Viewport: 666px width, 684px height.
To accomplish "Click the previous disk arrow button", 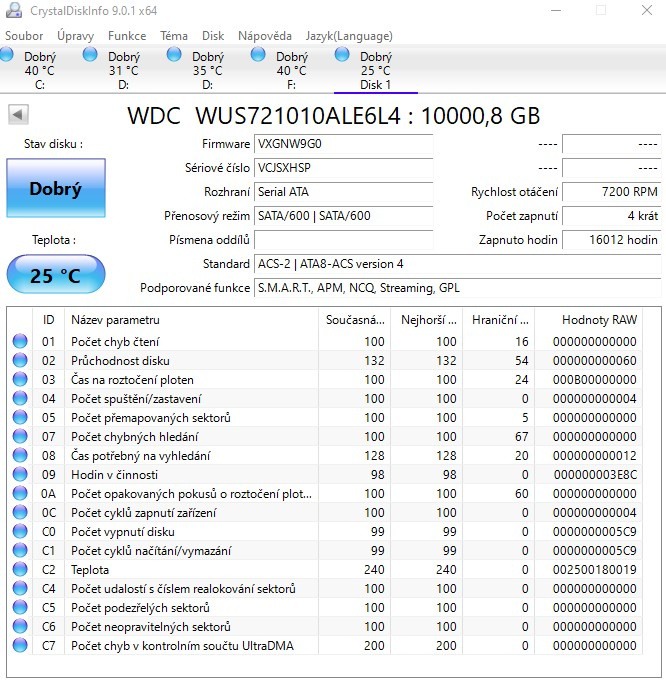I will 18,115.
